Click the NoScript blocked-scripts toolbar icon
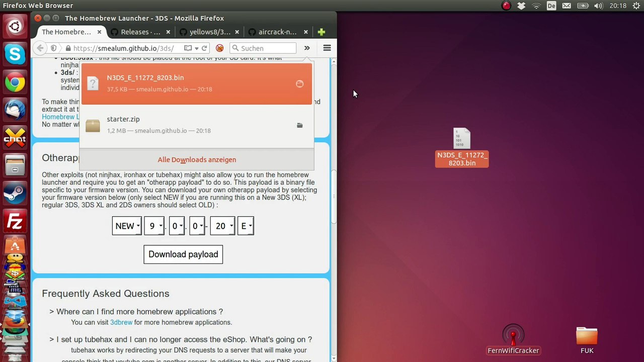The height and width of the screenshot is (362, 644). click(x=219, y=48)
